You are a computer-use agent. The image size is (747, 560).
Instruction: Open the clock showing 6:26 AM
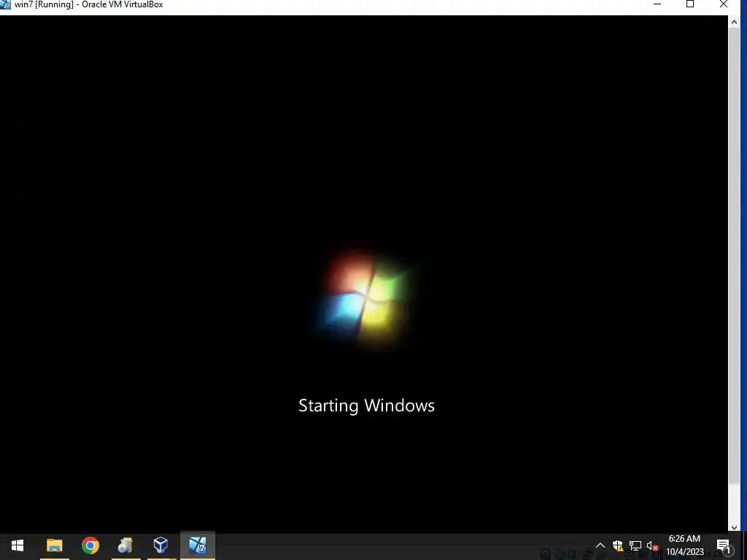pos(684,545)
